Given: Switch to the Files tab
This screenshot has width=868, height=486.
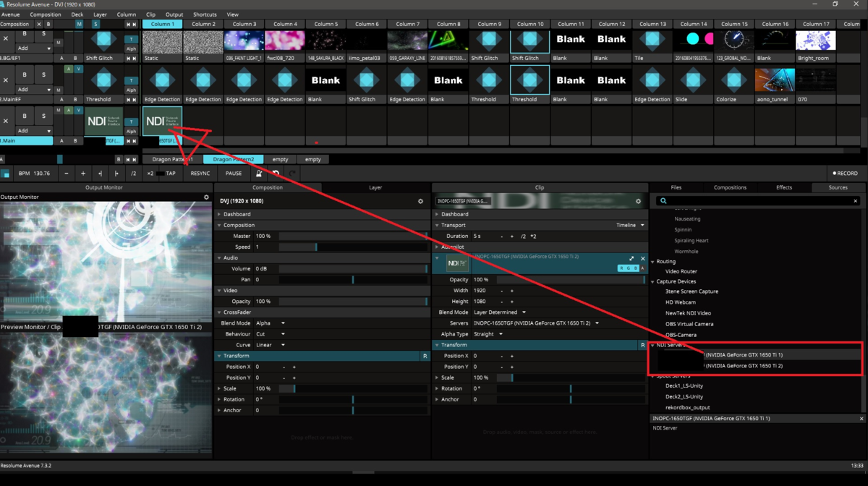Looking at the screenshot, I should coord(676,187).
